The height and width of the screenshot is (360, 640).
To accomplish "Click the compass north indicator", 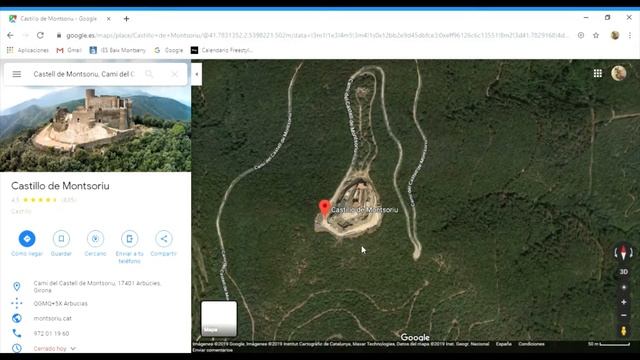I will click(623, 252).
